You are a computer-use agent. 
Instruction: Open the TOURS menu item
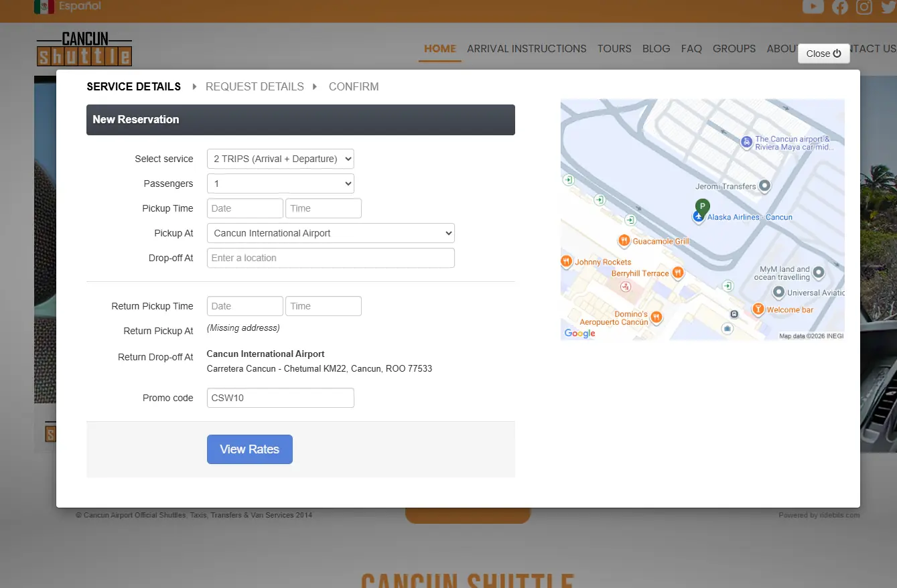614,49
